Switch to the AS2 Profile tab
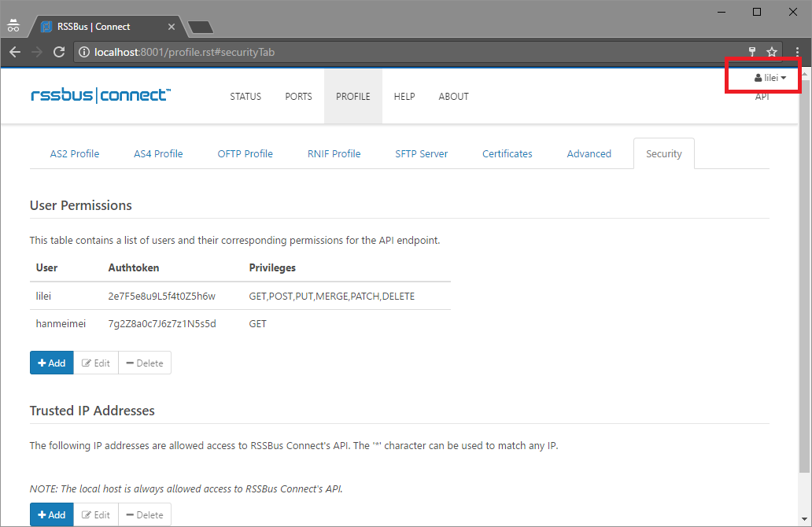Image resolution: width=812 pixels, height=527 pixels. (75, 154)
